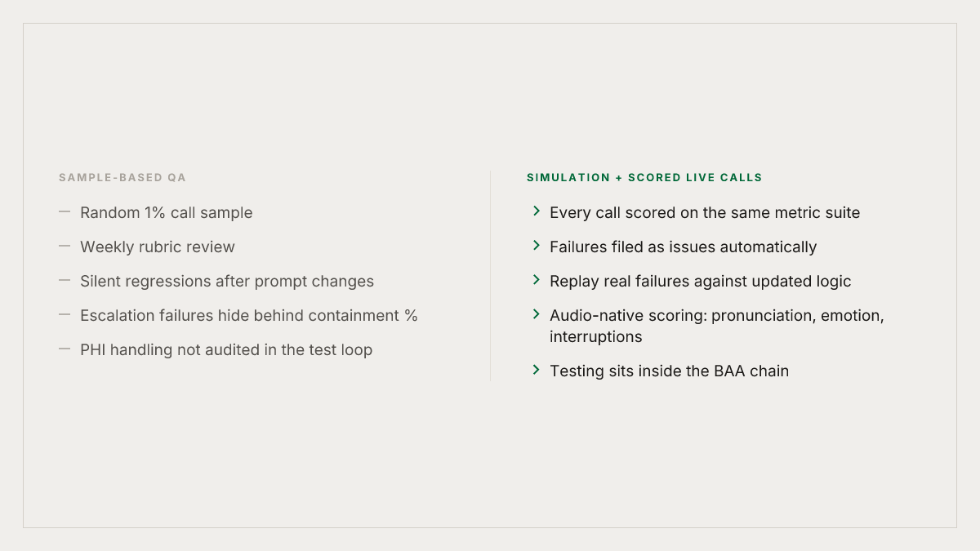This screenshot has width=980, height=551.
Task: Click the "Weekly rubric review" line
Action: pos(158,247)
